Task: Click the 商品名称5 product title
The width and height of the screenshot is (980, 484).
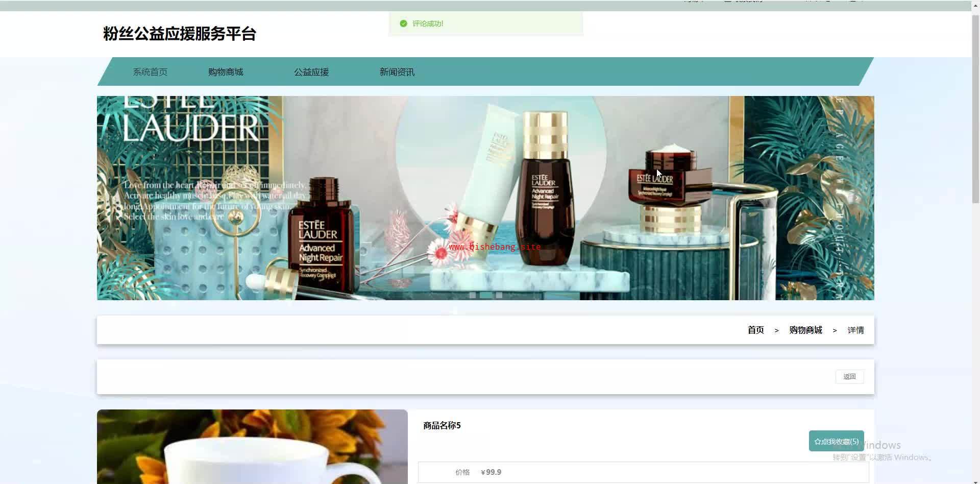Action: 442,425
